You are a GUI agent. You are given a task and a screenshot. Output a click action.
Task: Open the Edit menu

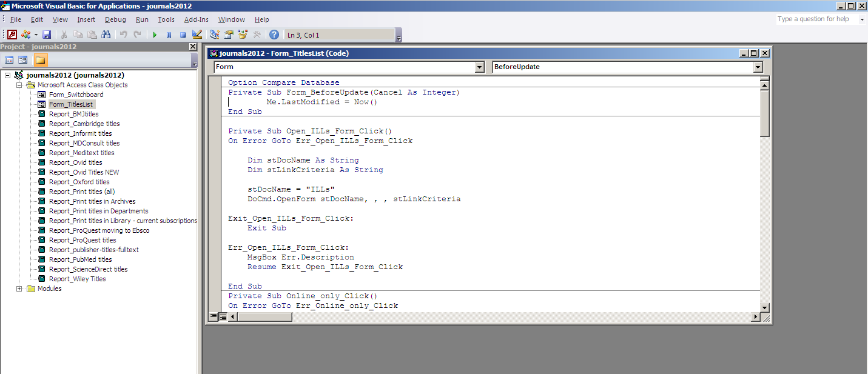[37, 19]
